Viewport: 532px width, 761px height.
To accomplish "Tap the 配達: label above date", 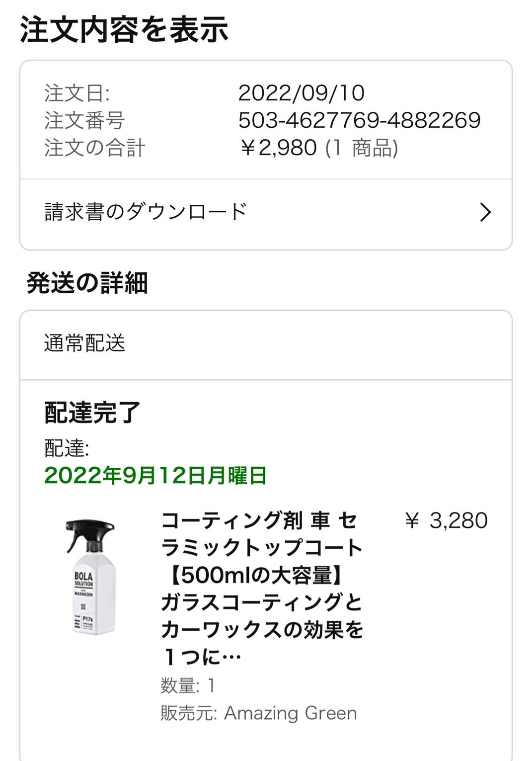I will (67, 448).
